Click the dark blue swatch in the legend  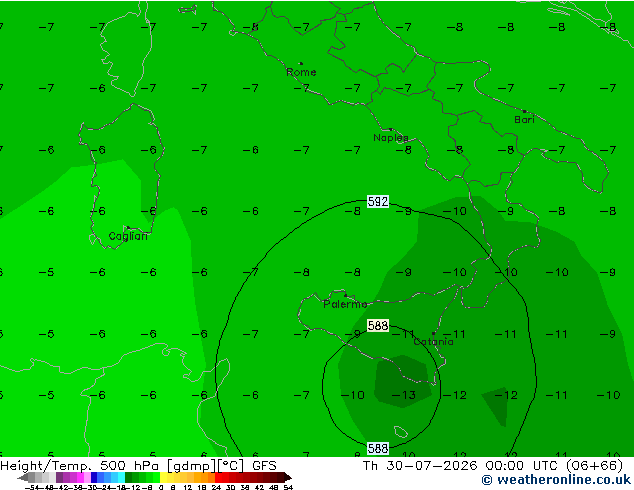94,477
